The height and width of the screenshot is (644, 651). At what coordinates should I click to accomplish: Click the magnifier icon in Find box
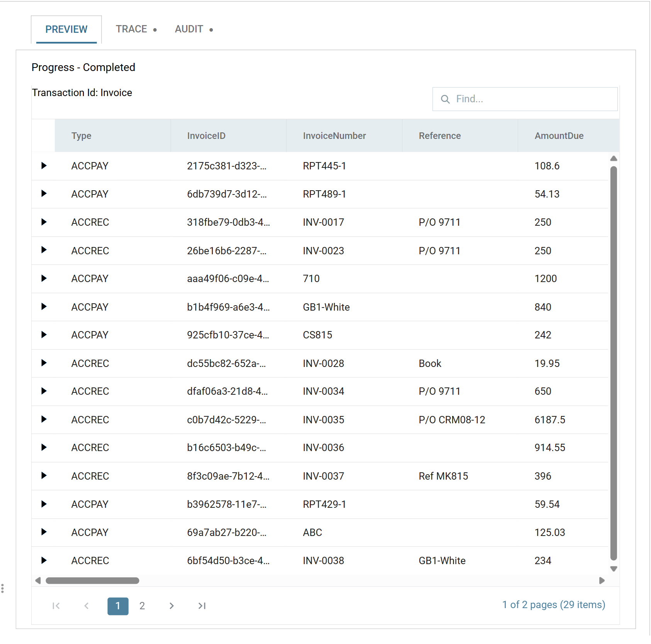(445, 99)
